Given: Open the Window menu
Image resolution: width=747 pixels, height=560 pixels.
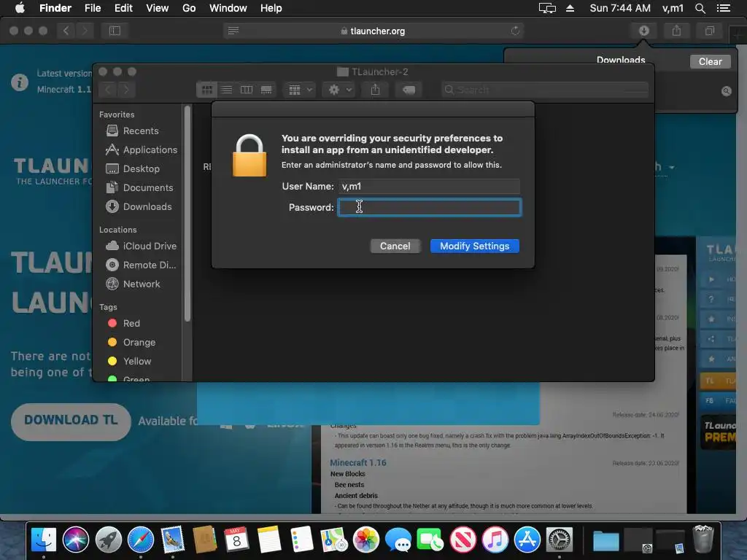Looking at the screenshot, I should click(228, 8).
